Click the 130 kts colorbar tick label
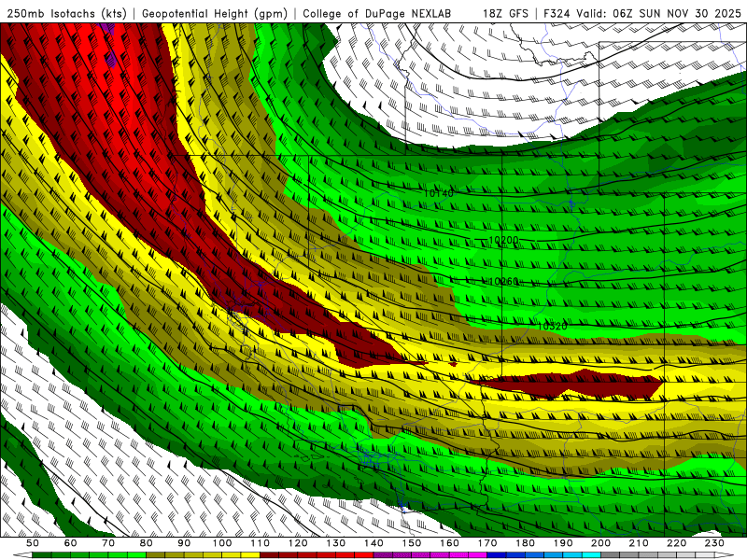The image size is (747, 560). click(x=335, y=543)
